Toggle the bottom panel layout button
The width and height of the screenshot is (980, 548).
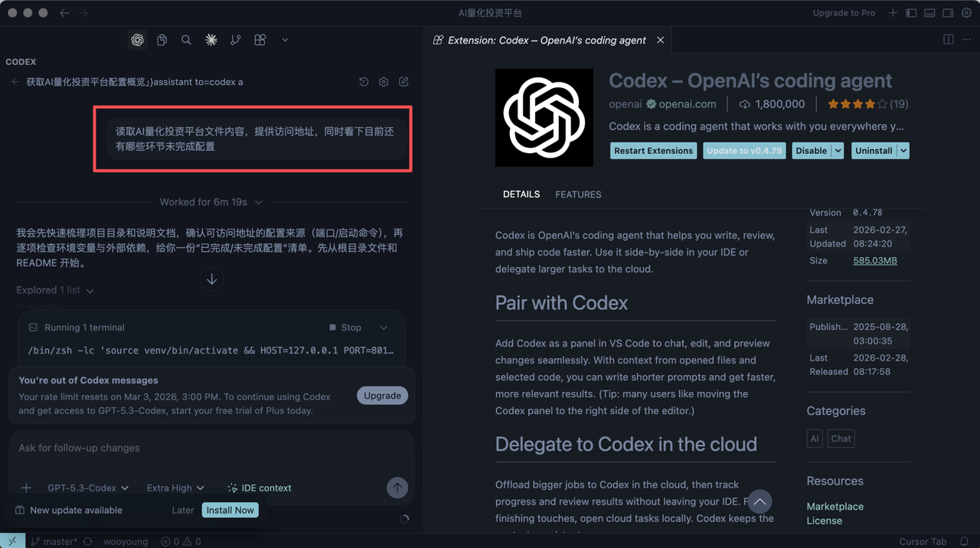tap(929, 13)
